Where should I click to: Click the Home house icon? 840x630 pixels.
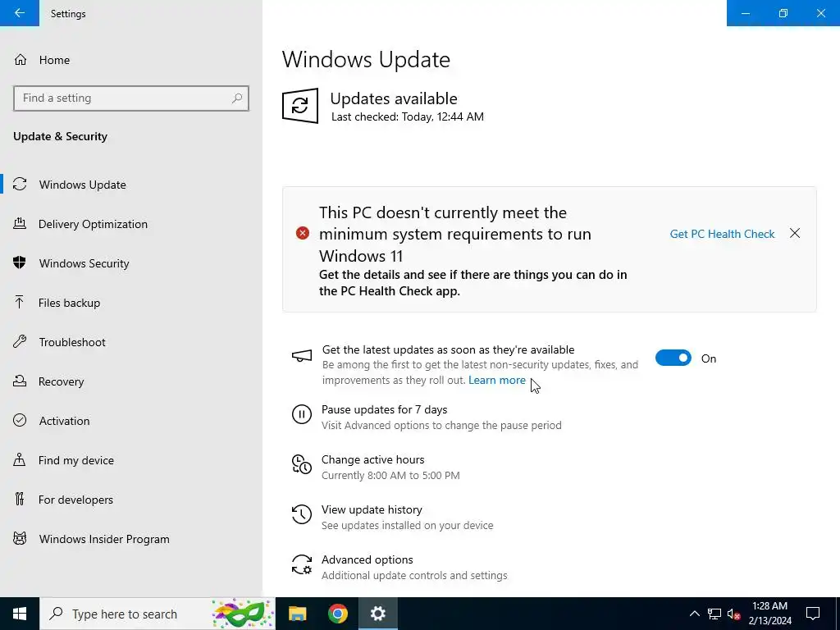(x=21, y=59)
